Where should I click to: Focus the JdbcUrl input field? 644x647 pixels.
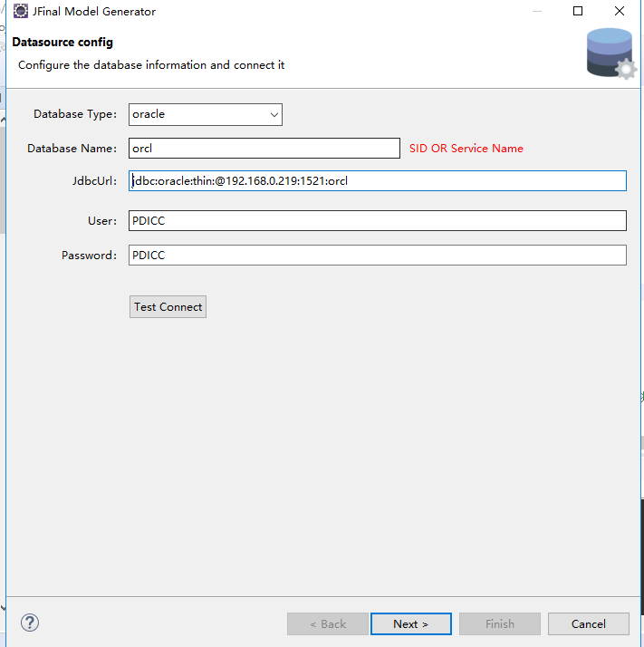pyautogui.click(x=378, y=180)
